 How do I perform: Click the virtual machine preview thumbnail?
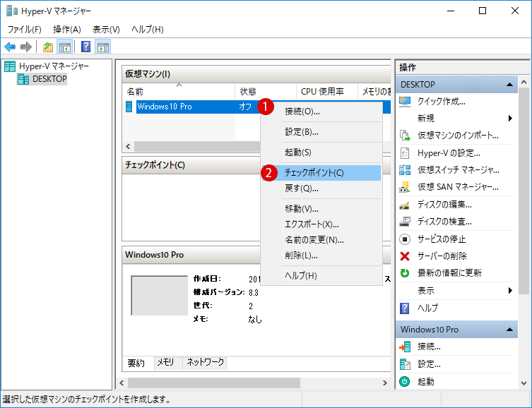(x=160, y=296)
